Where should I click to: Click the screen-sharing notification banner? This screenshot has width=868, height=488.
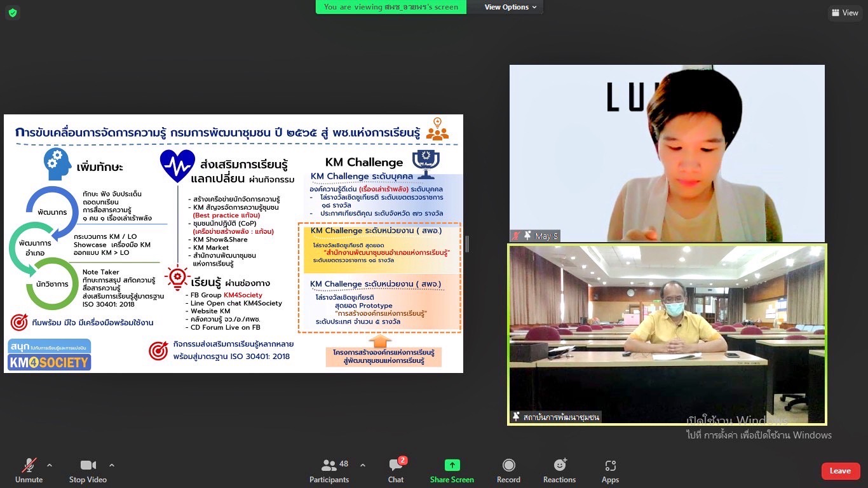click(391, 7)
